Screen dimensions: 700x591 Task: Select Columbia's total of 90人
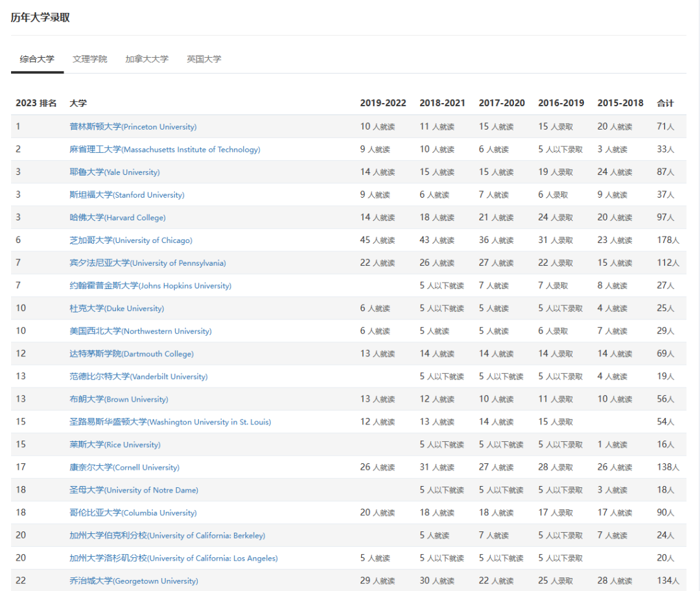click(x=666, y=513)
